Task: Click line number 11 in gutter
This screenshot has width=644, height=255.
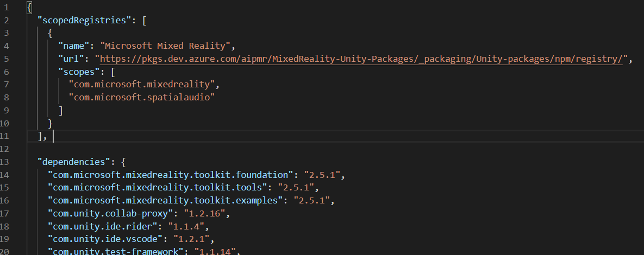Action: pyautogui.click(x=4, y=136)
